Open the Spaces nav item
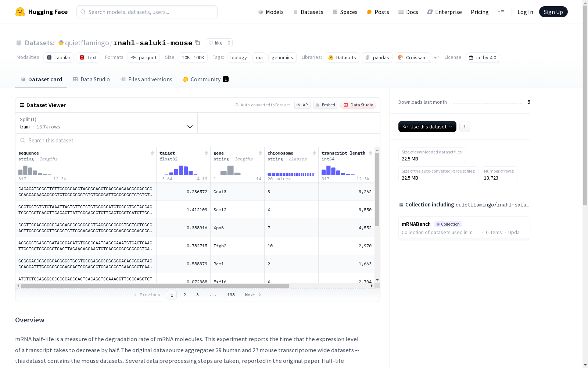This screenshot has width=588, height=368. 345,12
